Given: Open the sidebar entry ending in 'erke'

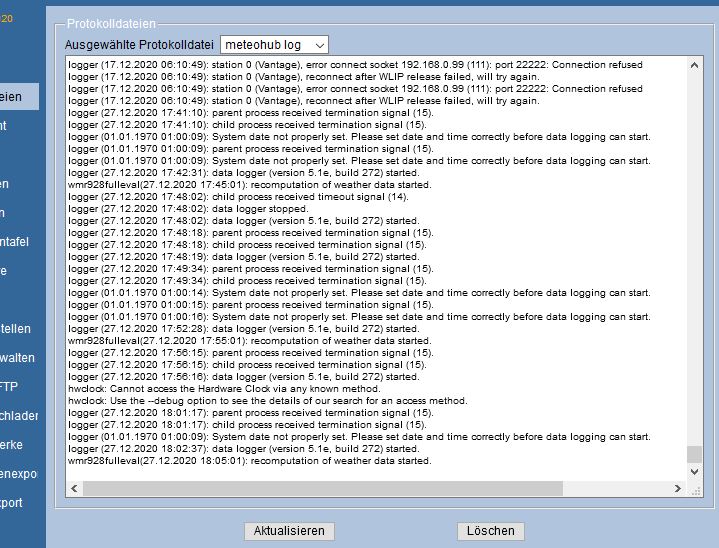Looking at the screenshot, I should [x=12, y=444].
